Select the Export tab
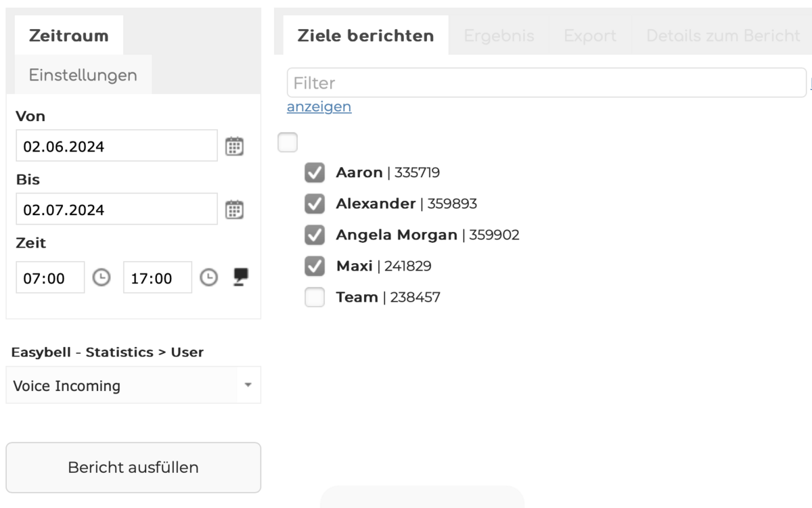Image resolution: width=812 pixels, height=508 pixels. [x=590, y=36]
